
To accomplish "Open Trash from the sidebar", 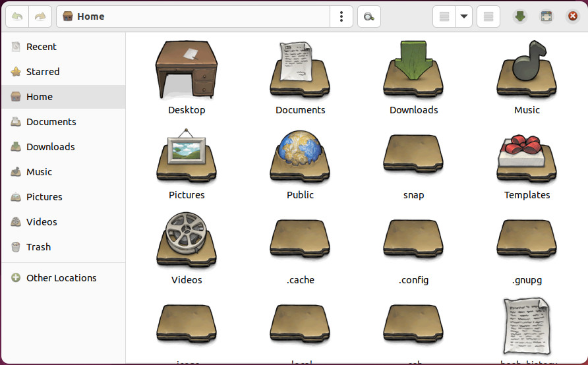I will (x=63, y=247).
